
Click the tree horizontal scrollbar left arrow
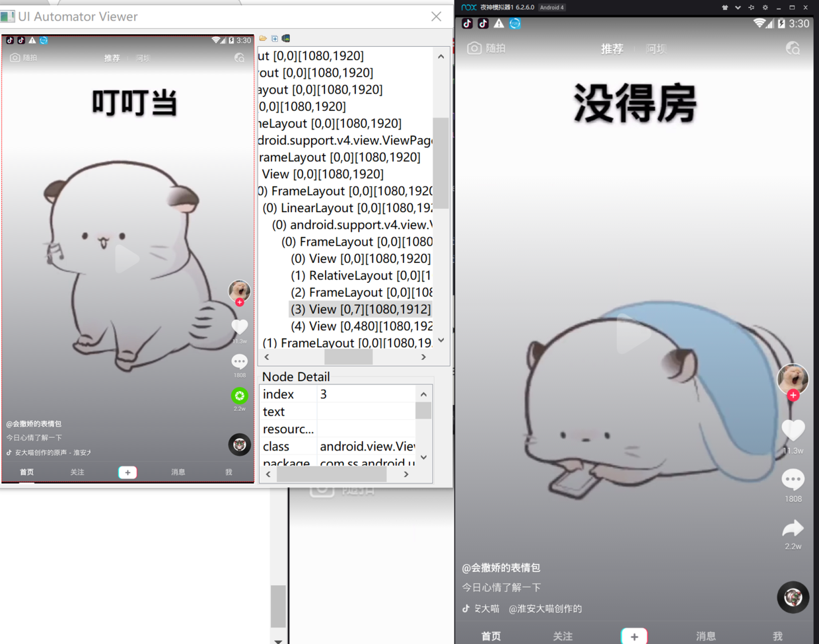click(x=267, y=357)
